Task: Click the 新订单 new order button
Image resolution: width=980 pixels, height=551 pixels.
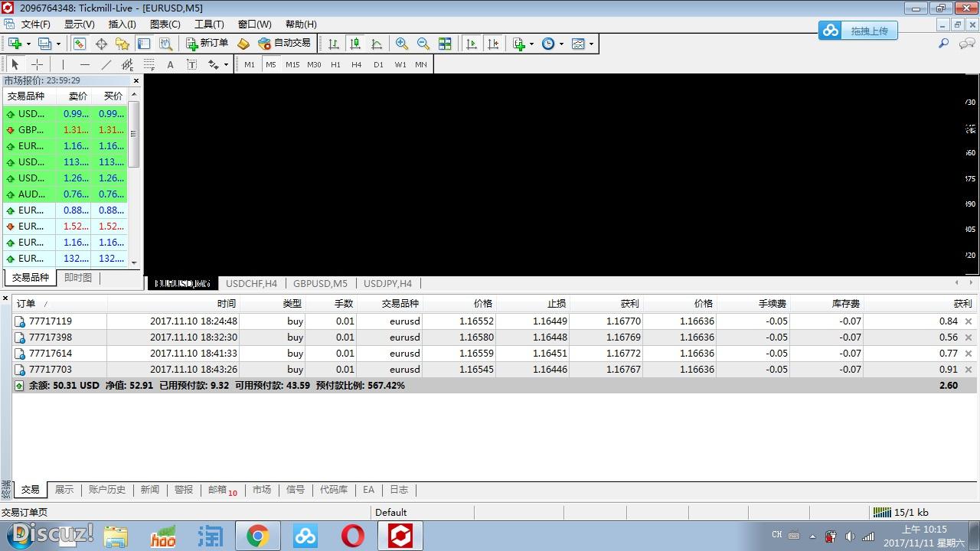Action: (207, 44)
